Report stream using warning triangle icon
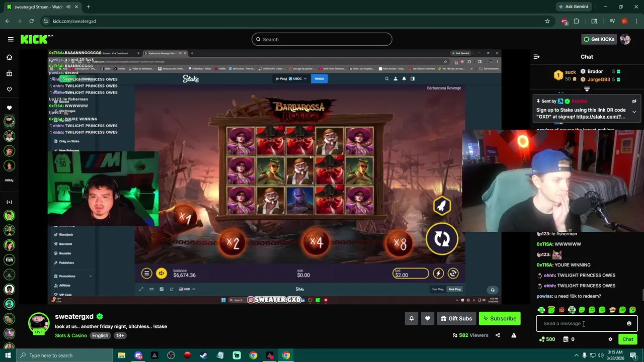 (514, 335)
